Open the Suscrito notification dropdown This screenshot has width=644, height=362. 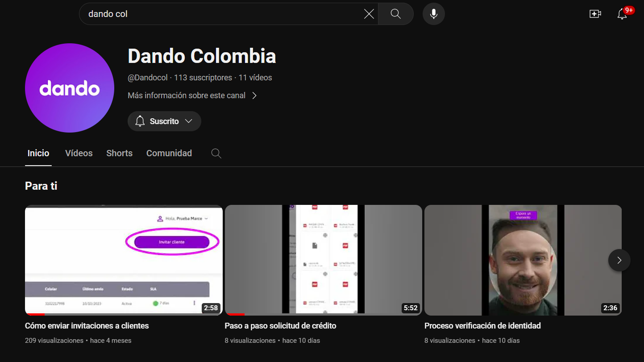coord(164,121)
